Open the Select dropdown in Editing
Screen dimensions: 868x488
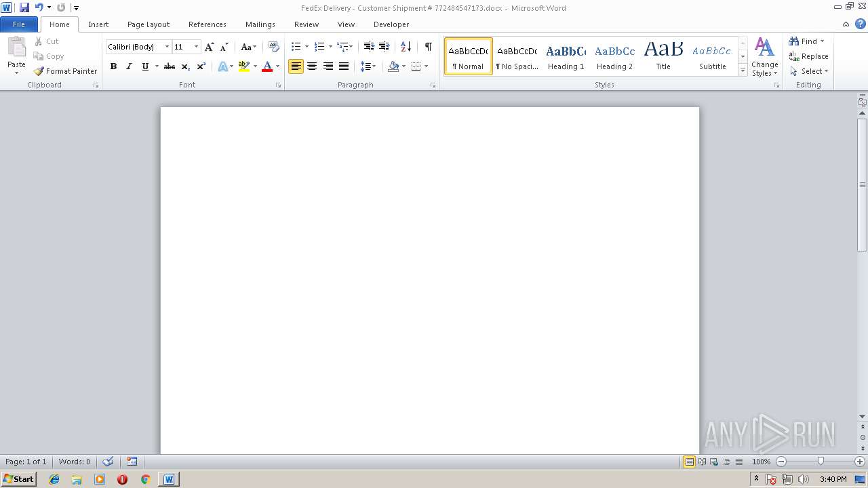(x=809, y=71)
